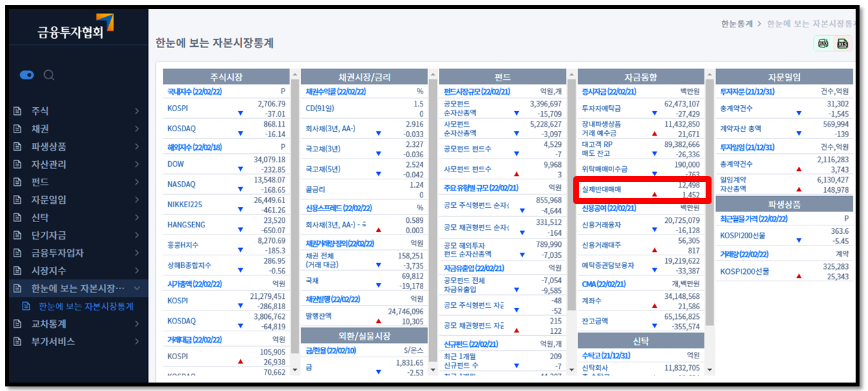Click document icon beside 파생상품
The image size is (868, 391).
(x=18, y=147)
